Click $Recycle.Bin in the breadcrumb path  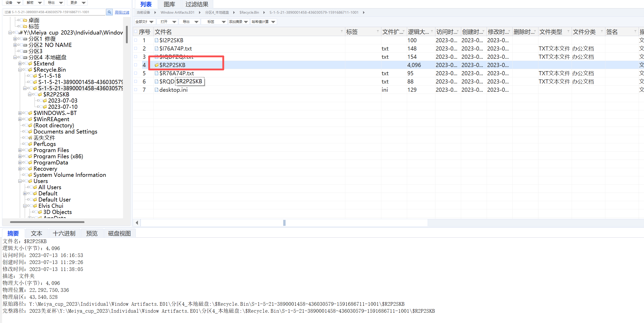click(x=249, y=12)
